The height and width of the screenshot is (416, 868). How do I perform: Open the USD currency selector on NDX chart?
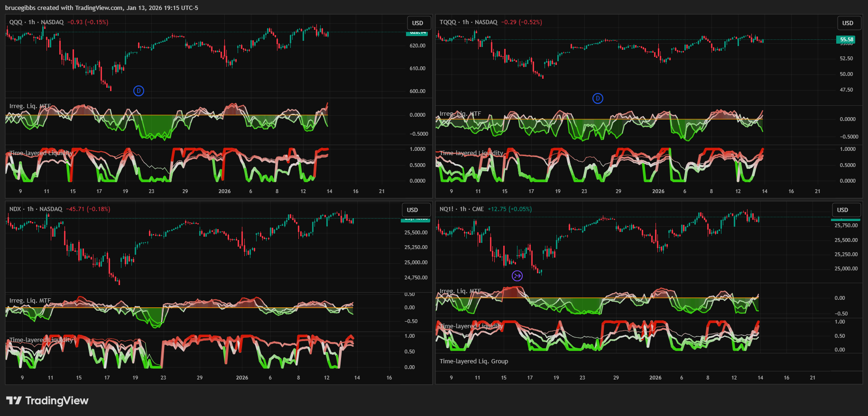point(413,210)
